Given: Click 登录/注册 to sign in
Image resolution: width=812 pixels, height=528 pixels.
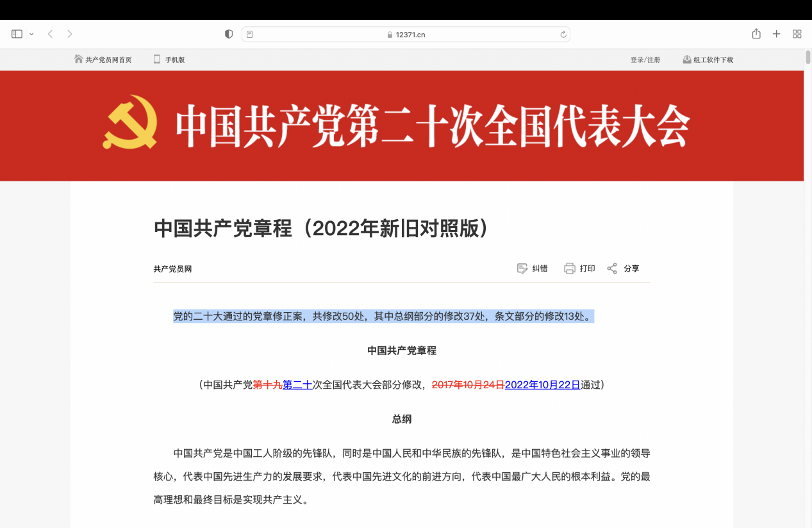Looking at the screenshot, I should pyautogui.click(x=645, y=60).
